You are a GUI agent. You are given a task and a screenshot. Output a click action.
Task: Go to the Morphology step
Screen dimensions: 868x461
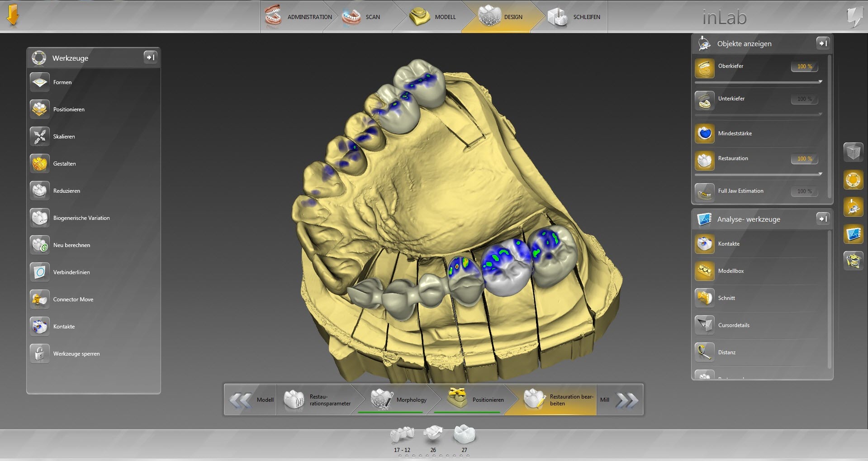pos(398,399)
